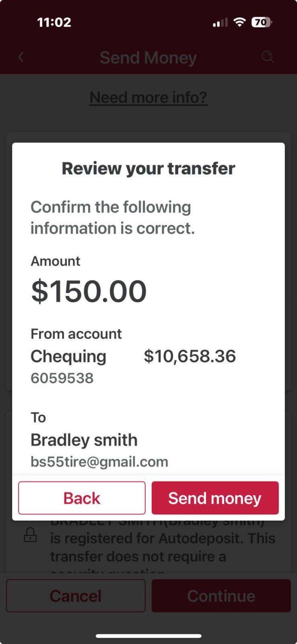Tap the Autodeposit lock icon
Screen dimensions: 297x644
[x=30, y=536]
